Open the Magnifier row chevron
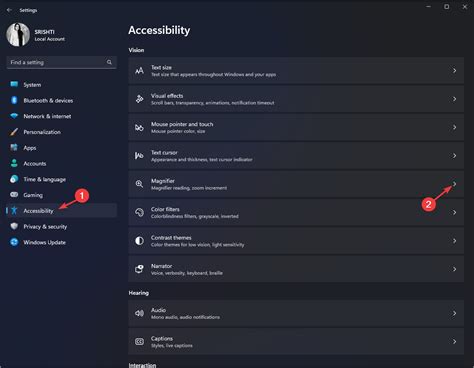The width and height of the screenshot is (474, 368). (x=454, y=184)
